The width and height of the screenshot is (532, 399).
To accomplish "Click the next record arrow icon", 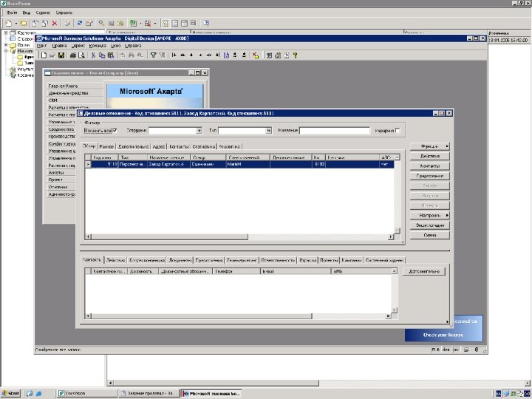I will (200, 55).
